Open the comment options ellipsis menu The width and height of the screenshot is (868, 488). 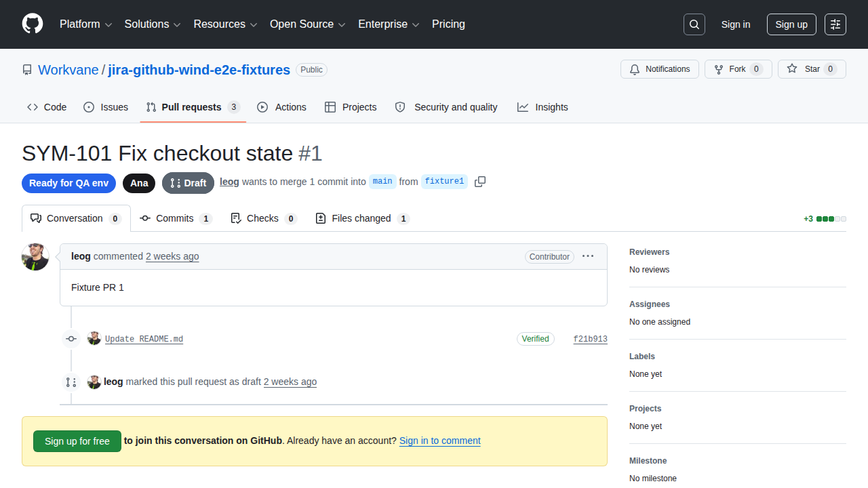tap(588, 256)
